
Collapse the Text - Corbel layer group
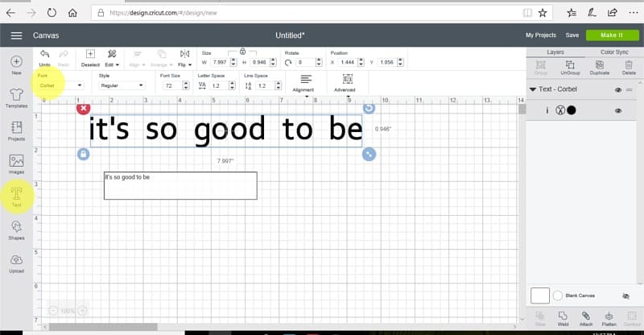533,90
